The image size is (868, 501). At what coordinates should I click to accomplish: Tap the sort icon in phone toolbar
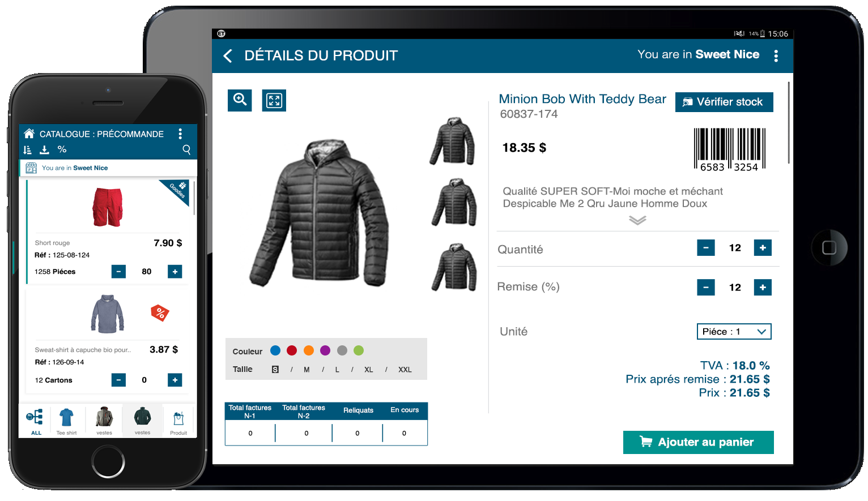pyautogui.click(x=27, y=149)
